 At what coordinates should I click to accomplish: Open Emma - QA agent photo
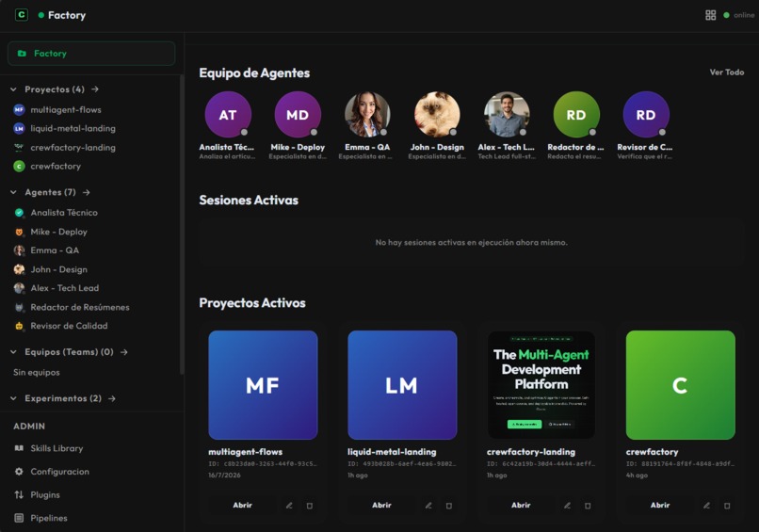pos(367,114)
